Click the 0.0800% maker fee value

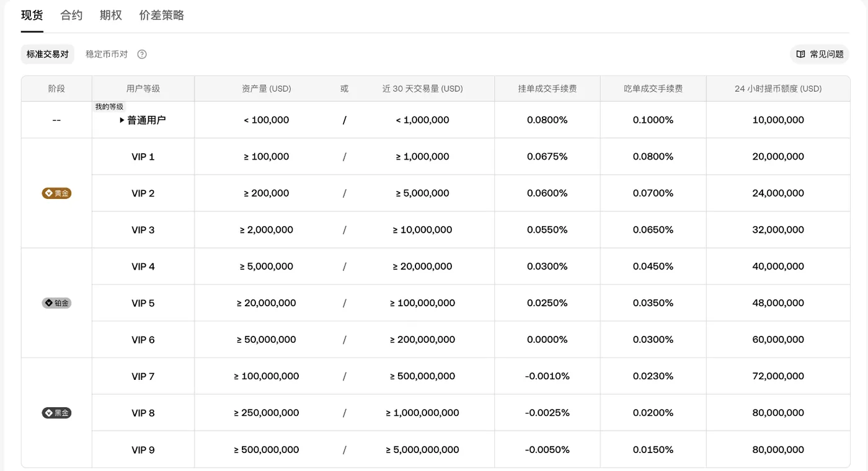[547, 120]
